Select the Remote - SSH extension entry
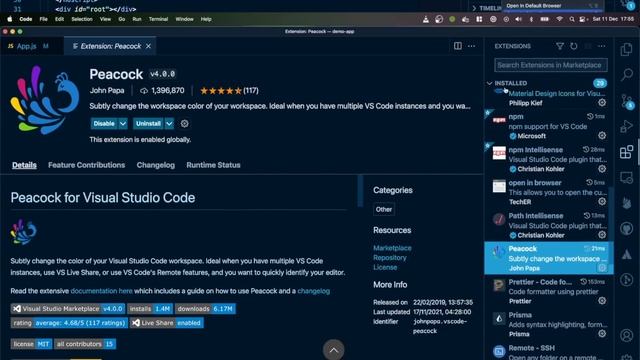 (x=549, y=352)
